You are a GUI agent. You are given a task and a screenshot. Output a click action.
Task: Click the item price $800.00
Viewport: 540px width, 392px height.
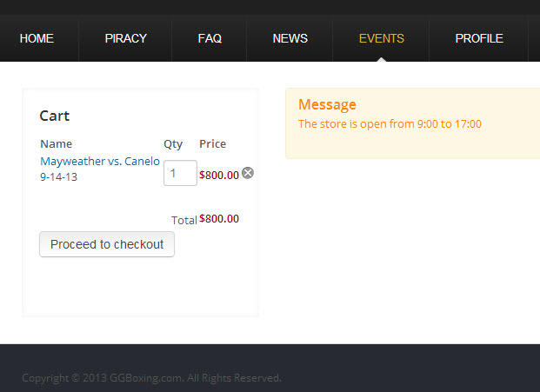click(x=219, y=176)
